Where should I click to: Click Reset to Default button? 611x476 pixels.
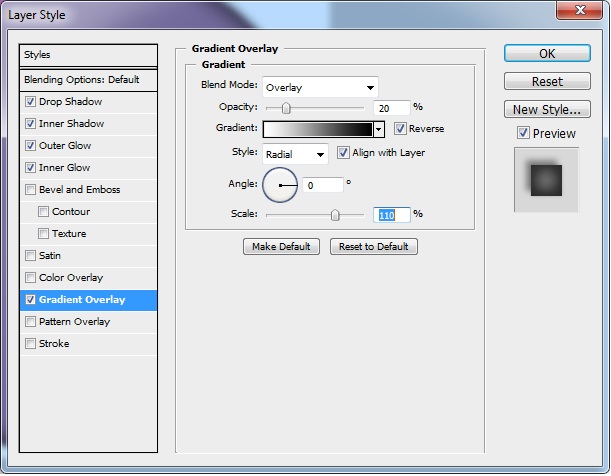coord(374,247)
